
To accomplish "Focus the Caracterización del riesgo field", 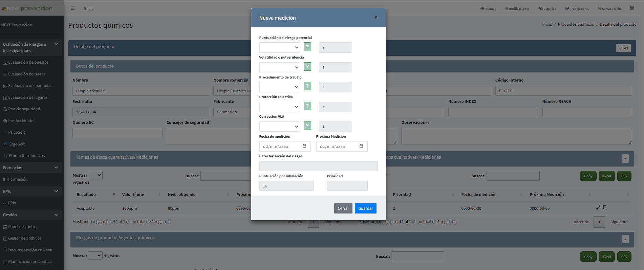I will tap(318, 166).
